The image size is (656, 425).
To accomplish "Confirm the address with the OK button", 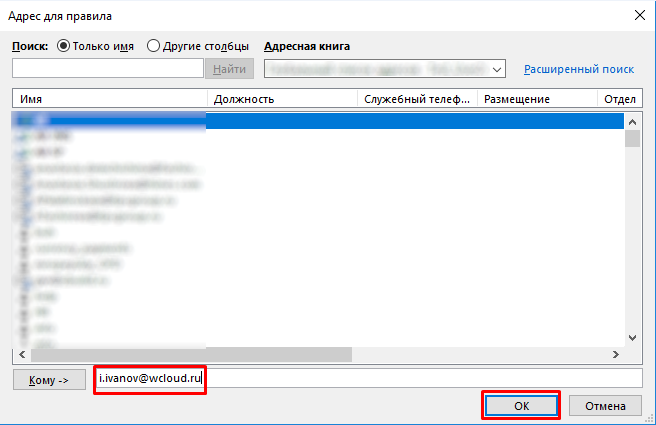I will point(520,406).
